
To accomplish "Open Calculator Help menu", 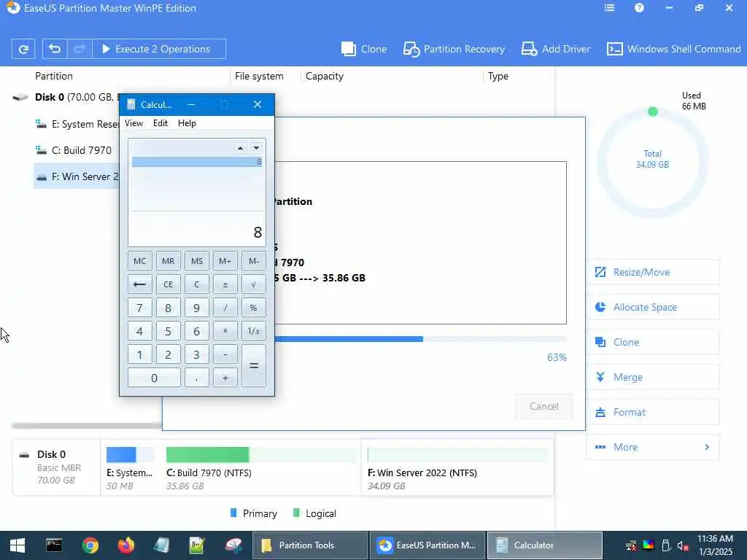I will [x=187, y=123].
